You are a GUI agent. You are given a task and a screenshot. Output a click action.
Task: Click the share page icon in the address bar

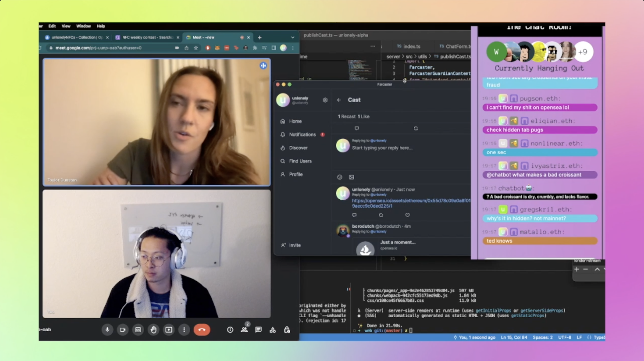tap(187, 48)
